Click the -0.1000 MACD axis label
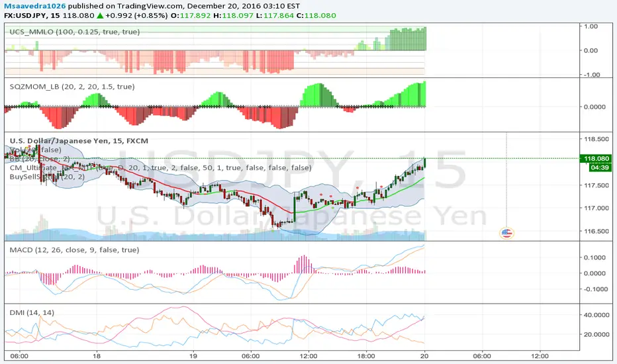 594,289
